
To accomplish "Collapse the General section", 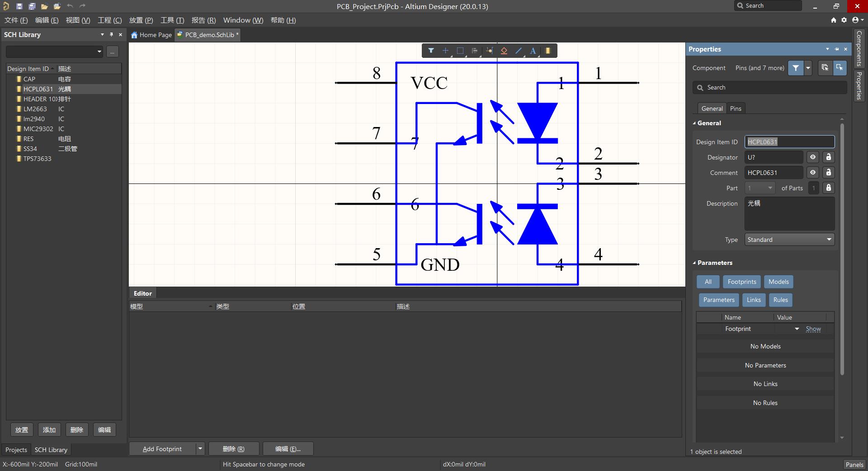I will tap(695, 123).
